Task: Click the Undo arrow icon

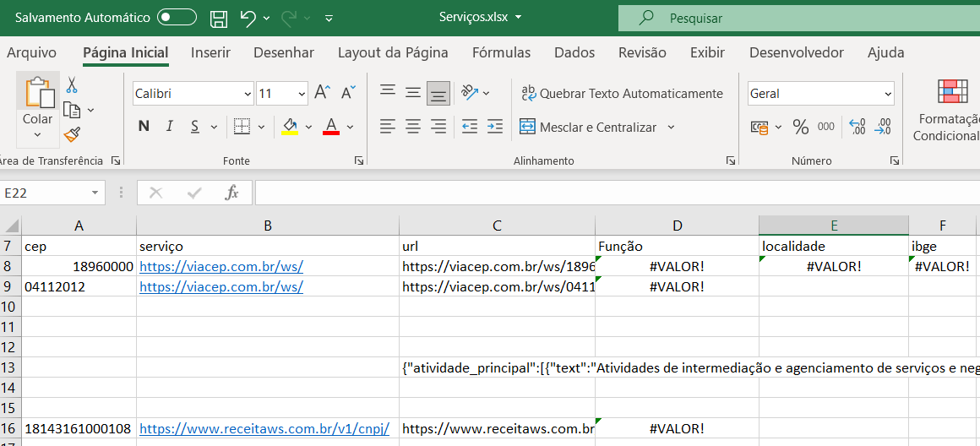Action: 248,18
